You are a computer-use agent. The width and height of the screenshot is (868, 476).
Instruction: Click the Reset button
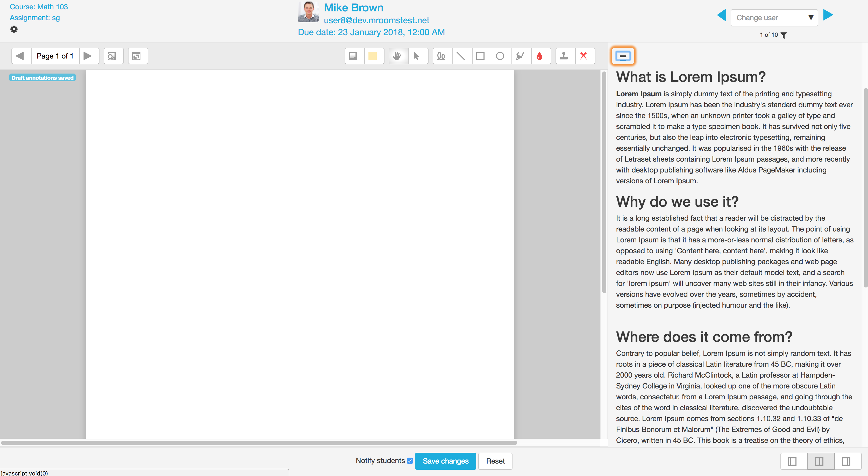[495, 461]
